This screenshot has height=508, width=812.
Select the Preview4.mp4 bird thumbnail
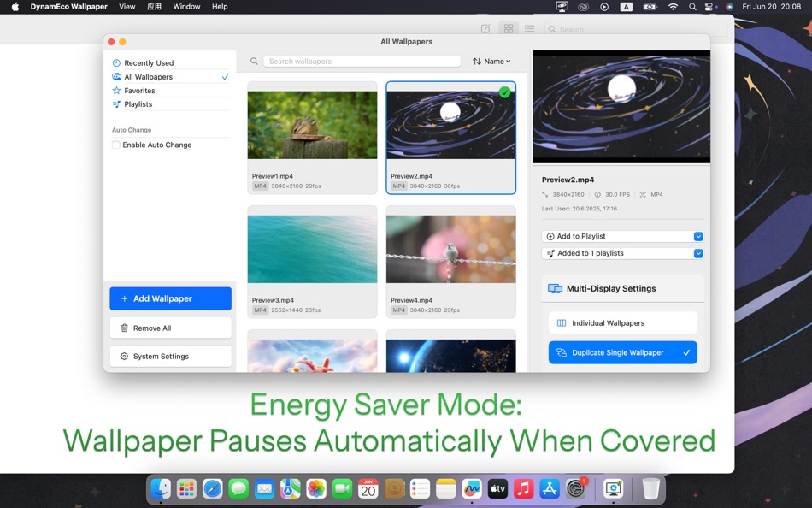[x=451, y=249]
